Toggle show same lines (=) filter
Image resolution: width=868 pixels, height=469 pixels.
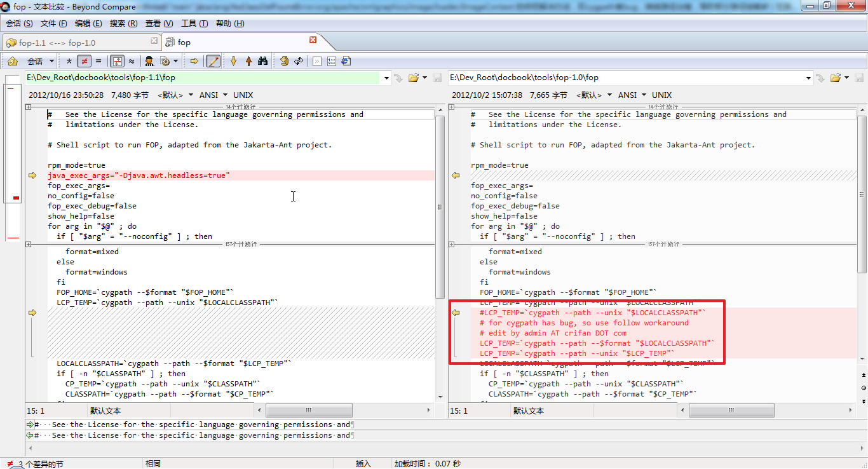point(98,62)
